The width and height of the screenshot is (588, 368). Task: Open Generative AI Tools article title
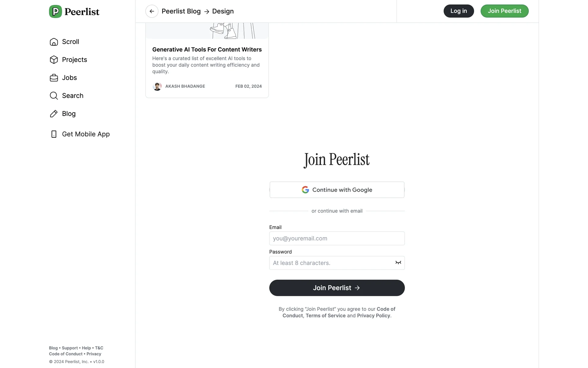click(207, 49)
